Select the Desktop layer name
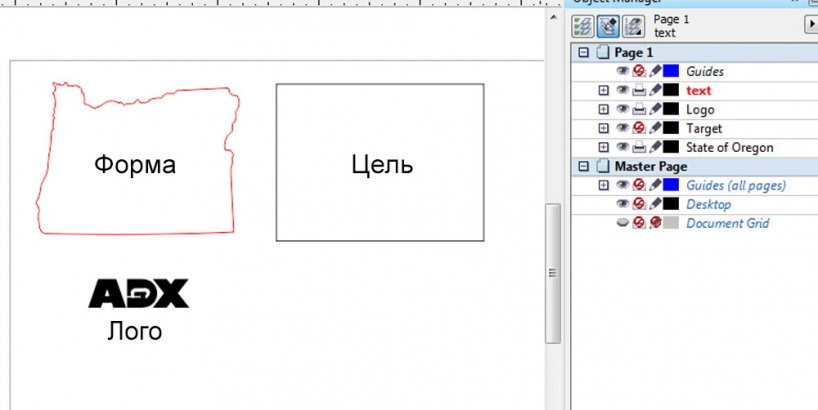The image size is (818, 410). click(708, 204)
